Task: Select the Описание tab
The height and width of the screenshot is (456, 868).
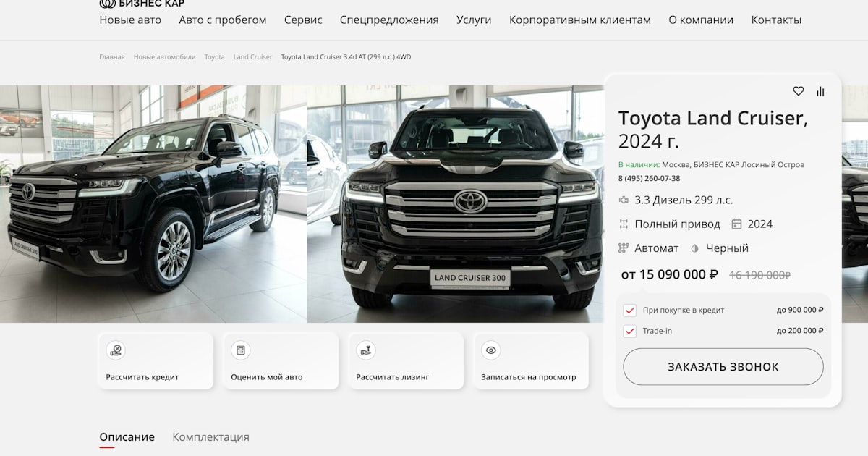Action: point(127,437)
